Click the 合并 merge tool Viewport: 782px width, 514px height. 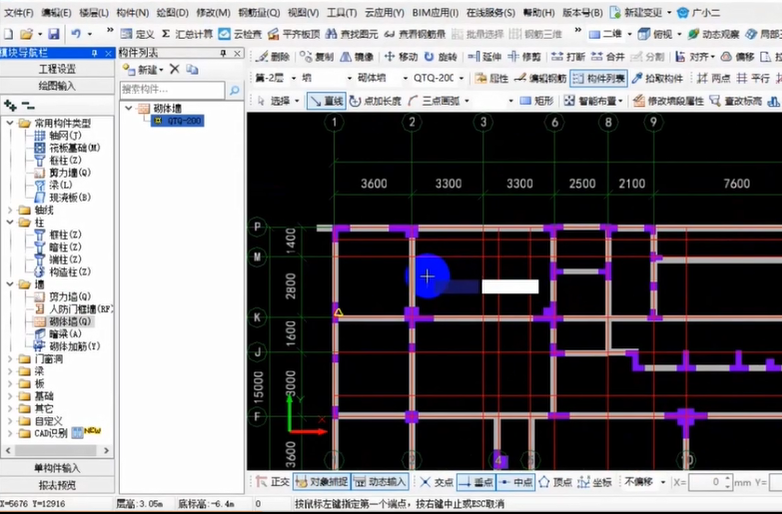607,57
